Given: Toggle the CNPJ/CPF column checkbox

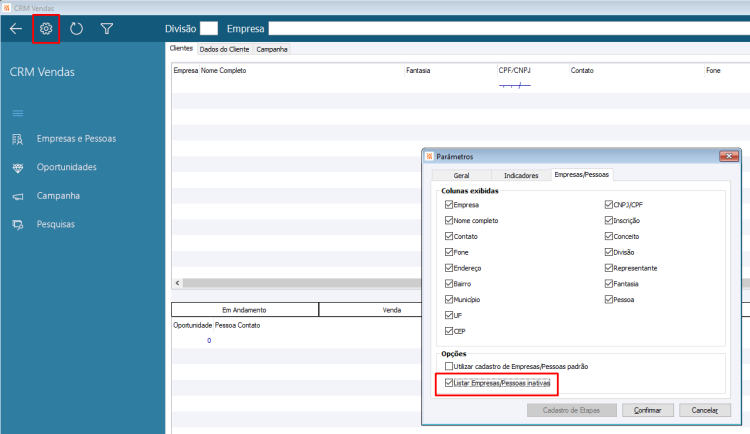Looking at the screenshot, I should click(608, 205).
